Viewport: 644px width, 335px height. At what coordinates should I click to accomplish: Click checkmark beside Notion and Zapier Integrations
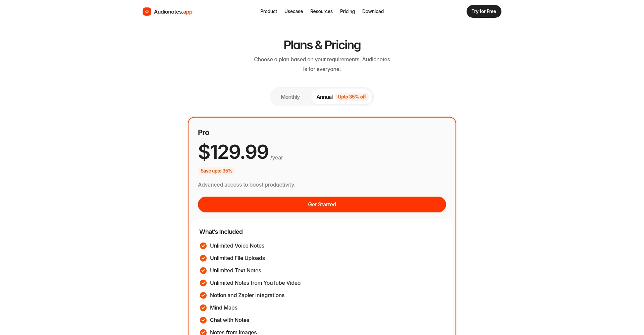click(203, 295)
